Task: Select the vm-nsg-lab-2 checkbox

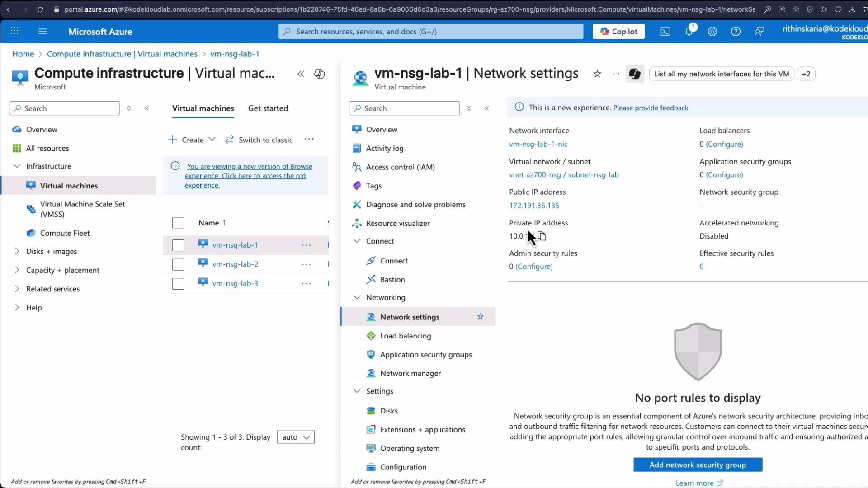Action: pos(178,264)
